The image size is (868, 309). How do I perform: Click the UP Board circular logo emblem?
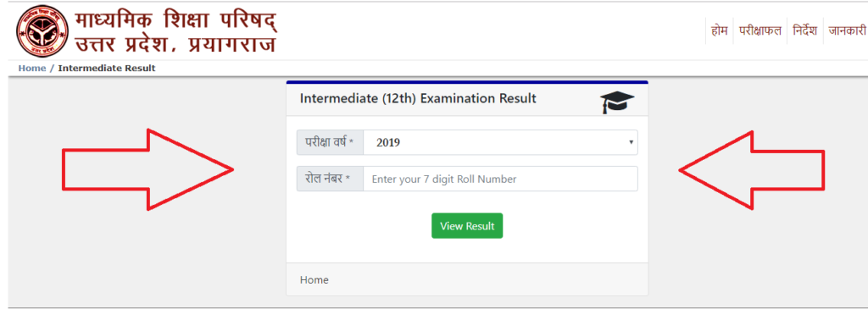click(x=42, y=31)
